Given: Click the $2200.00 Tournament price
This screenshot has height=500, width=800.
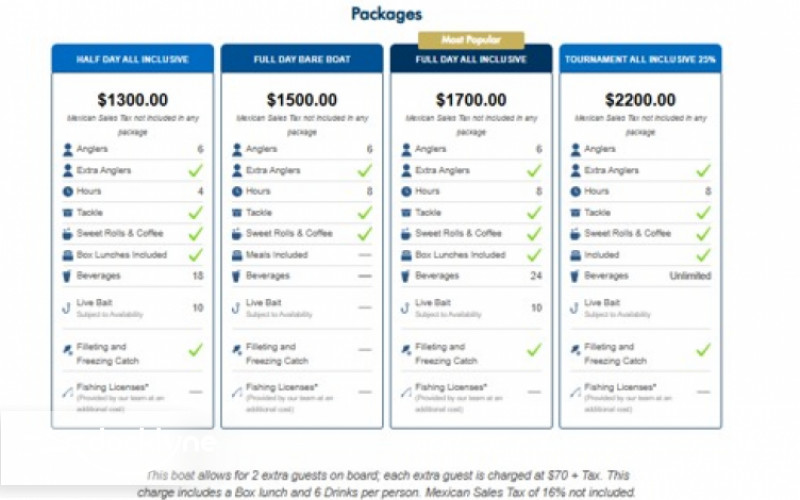Looking at the screenshot, I should coord(640,100).
